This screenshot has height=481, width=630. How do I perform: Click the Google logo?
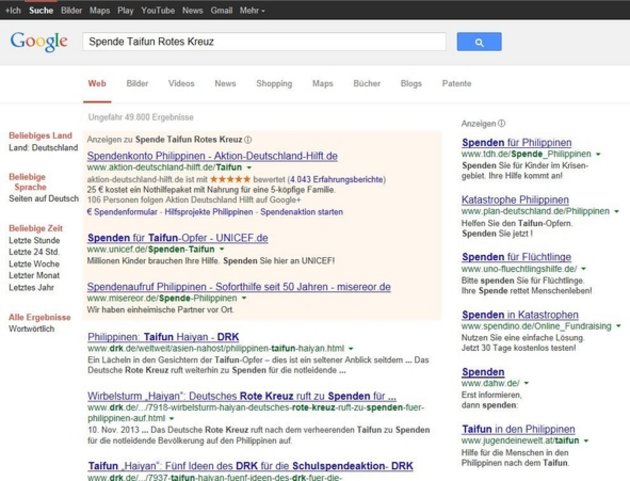pyautogui.click(x=39, y=42)
